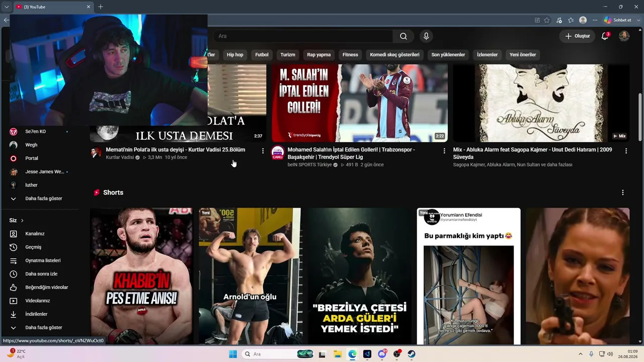Open the Brezilya Çetesi Arda Güler'i short

[x=359, y=276]
